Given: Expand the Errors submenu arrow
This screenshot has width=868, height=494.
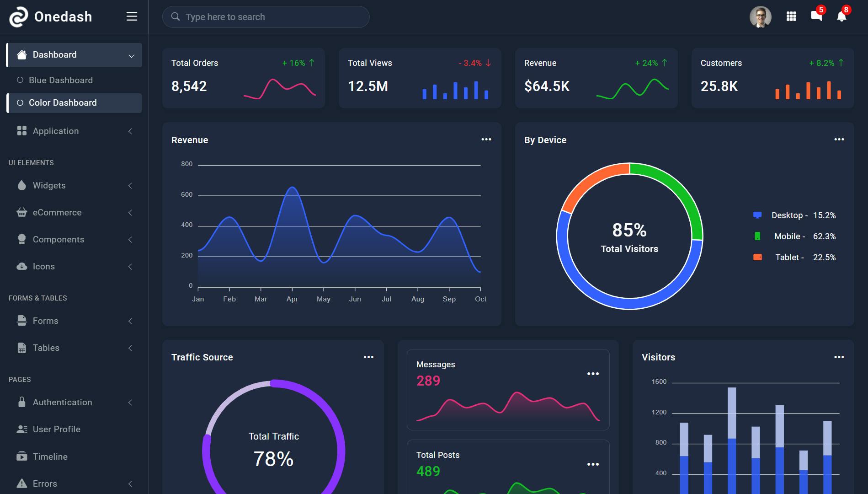Looking at the screenshot, I should coord(130,484).
